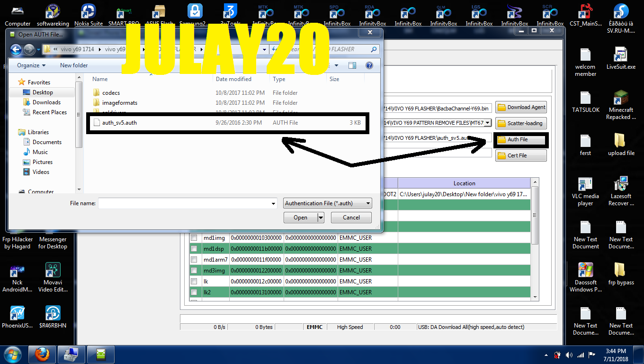Select the codecs folder
Viewport: 644px width, 364px height.
(x=111, y=93)
